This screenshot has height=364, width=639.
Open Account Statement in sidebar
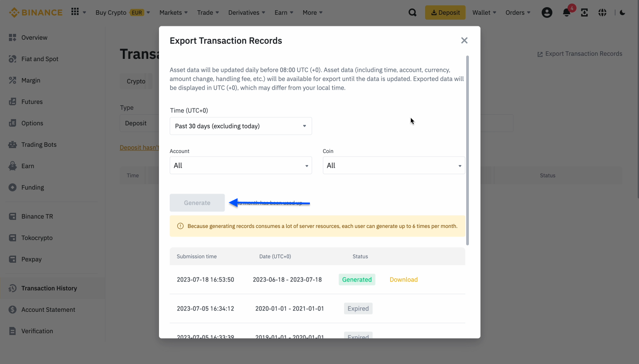click(x=48, y=310)
